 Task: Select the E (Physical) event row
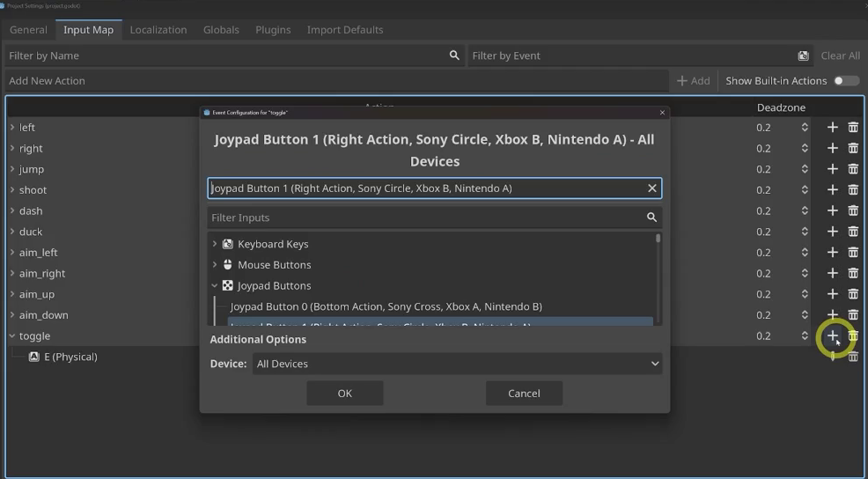point(70,357)
